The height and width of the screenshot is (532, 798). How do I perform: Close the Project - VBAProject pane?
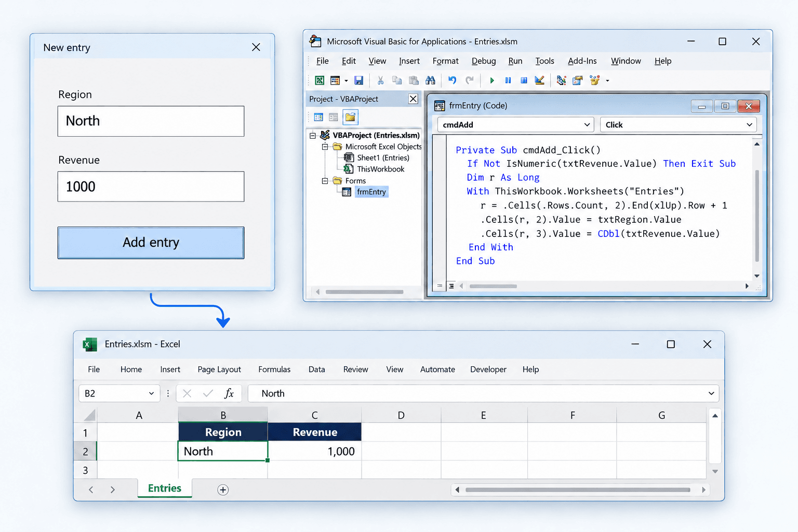[413, 99]
